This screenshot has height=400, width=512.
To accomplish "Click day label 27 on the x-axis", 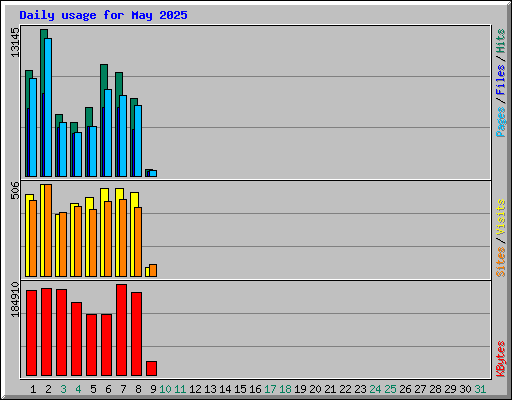I will (420, 389).
